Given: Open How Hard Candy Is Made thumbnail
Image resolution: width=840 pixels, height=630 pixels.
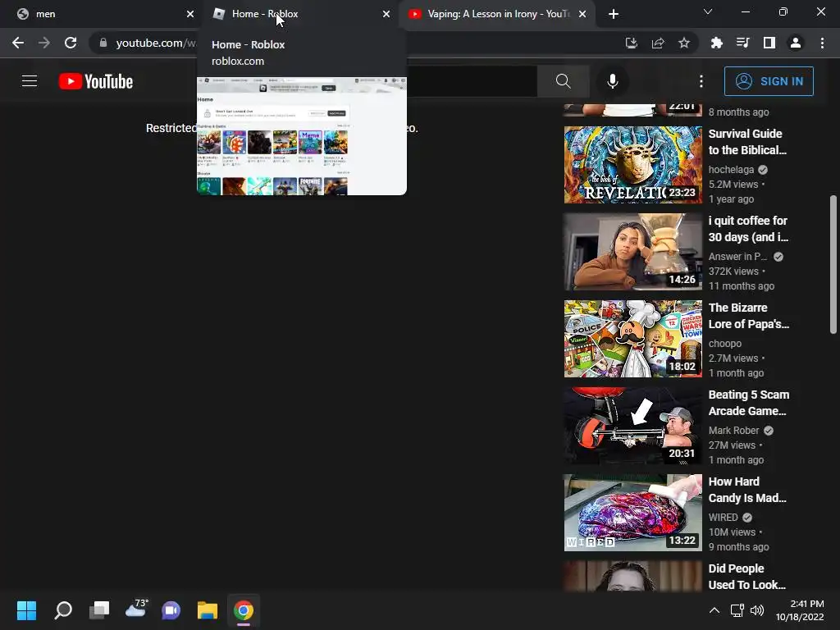Looking at the screenshot, I should (x=632, y=513).
